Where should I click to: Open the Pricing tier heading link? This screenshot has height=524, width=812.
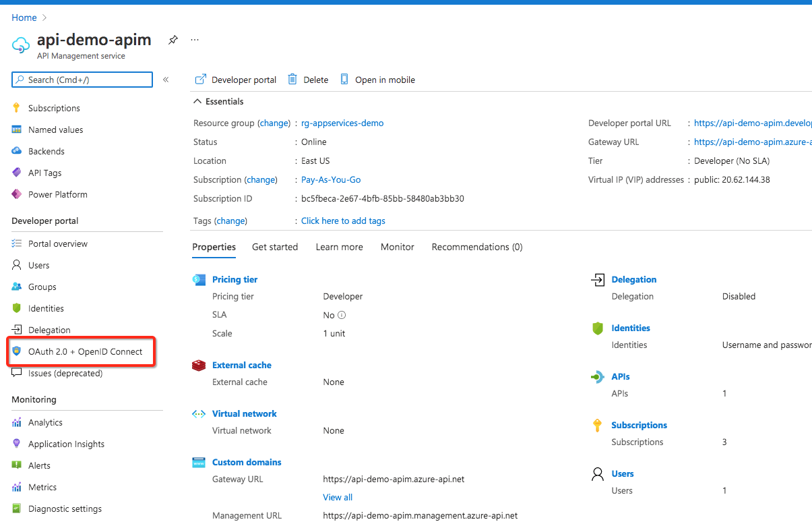coord(235,279)
